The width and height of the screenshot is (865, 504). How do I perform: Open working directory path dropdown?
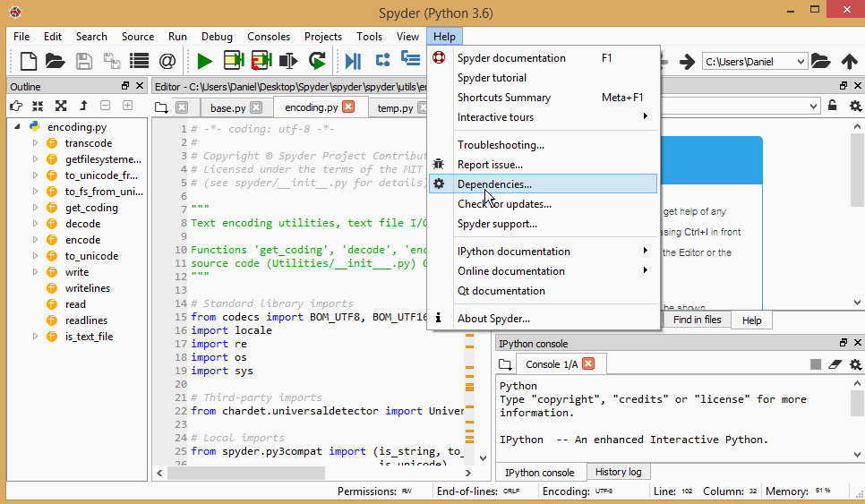801,62
